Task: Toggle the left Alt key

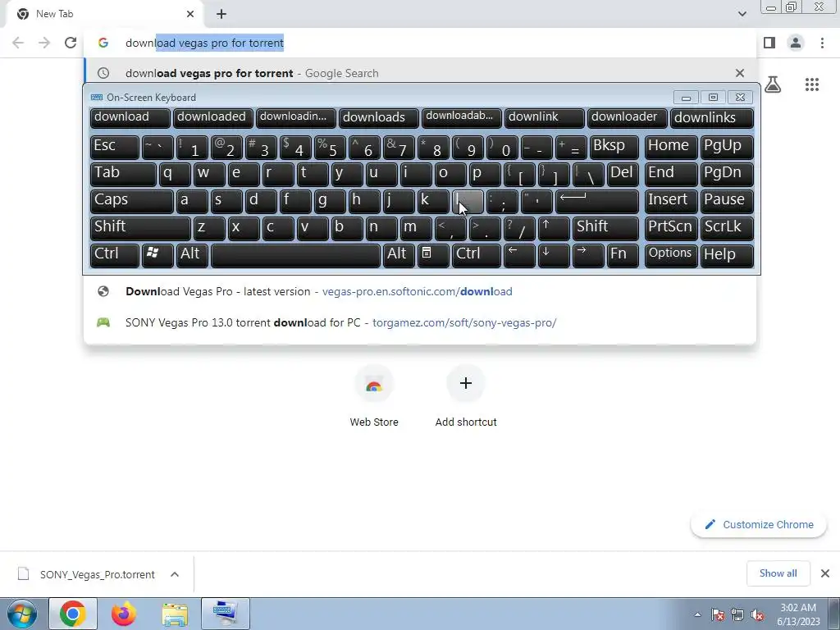Action: [192, 256]
